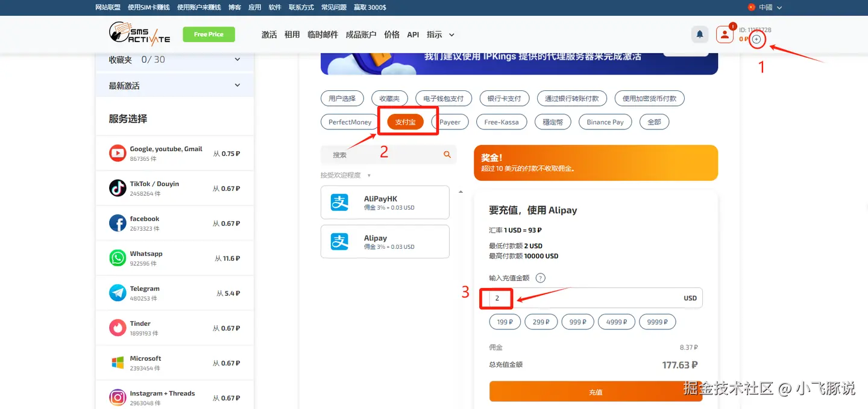Select the 收藏夹 filter tag
868x409 pixels.
pos(389,98)
